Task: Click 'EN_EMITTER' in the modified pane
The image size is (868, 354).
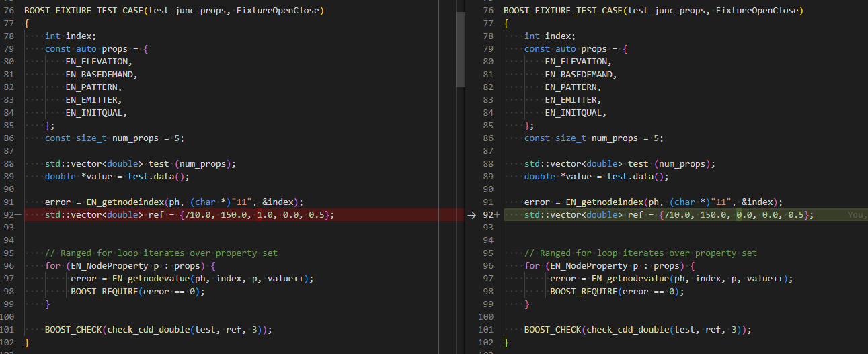Action: point(571,100)
